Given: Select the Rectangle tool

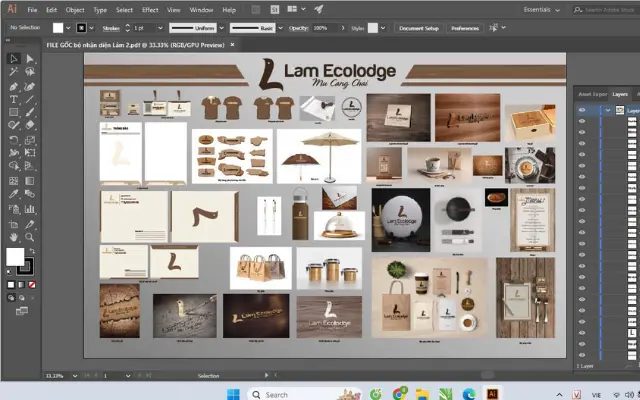Looking at the screenshot, I should tap(13, 112).
